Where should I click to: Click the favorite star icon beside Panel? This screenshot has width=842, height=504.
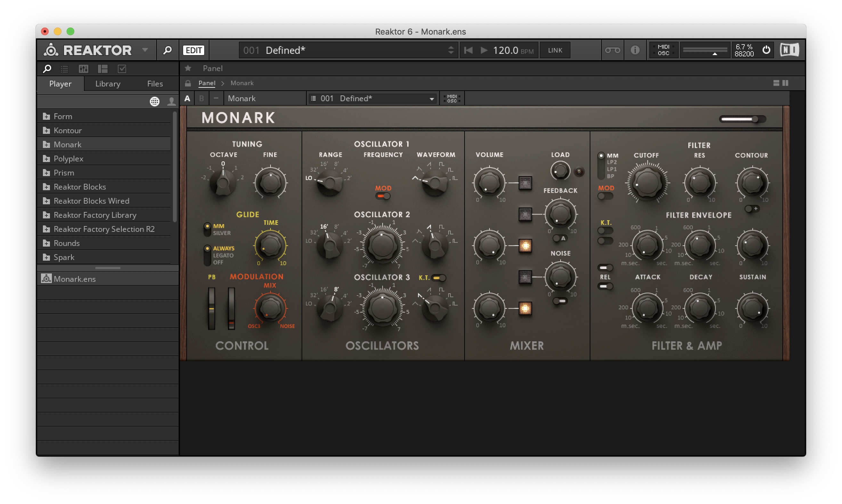point(188,68)
